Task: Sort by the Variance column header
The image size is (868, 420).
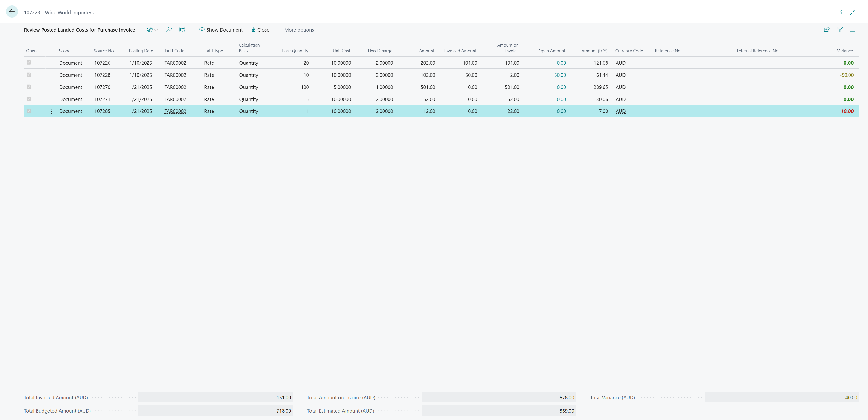Action: (x=844, y=51)
